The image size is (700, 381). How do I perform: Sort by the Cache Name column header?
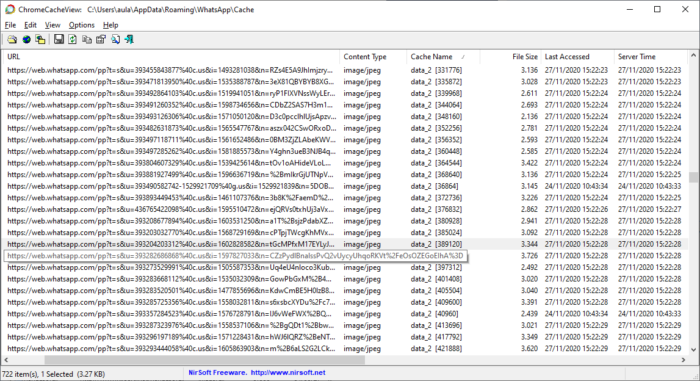point(443,57)
